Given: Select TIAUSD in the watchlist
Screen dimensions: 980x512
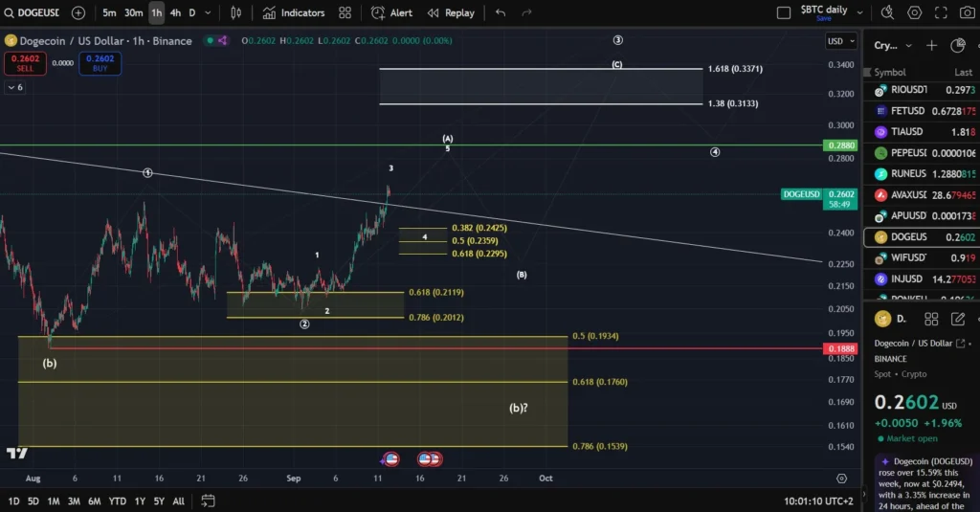Looking at the screenshot, I should 922,132.
